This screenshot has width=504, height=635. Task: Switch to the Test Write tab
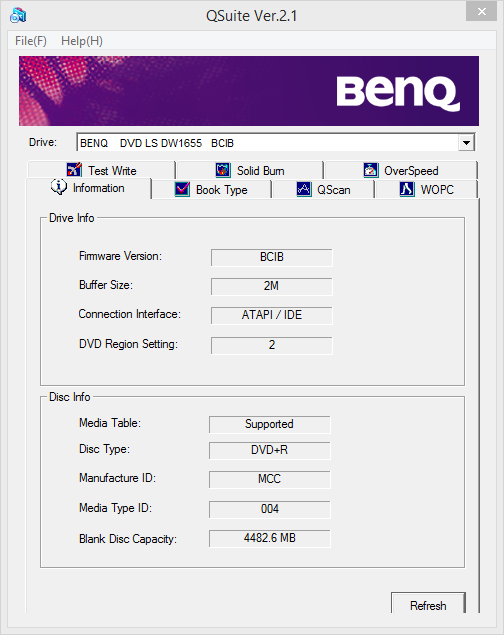coord(101,170)
